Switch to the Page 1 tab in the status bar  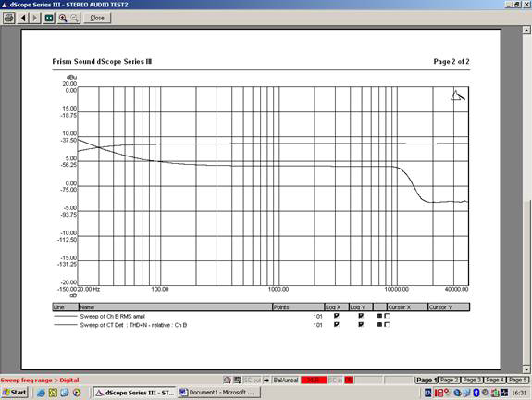426,380
